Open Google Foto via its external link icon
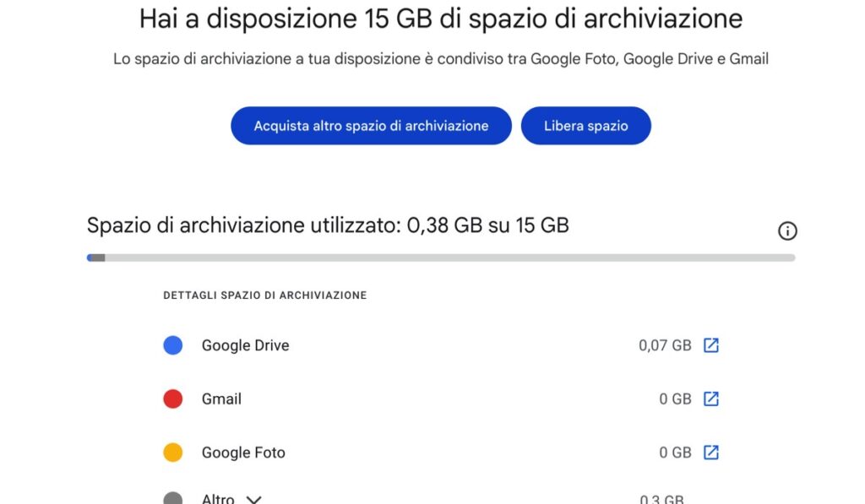 click(x=712, y=453)
